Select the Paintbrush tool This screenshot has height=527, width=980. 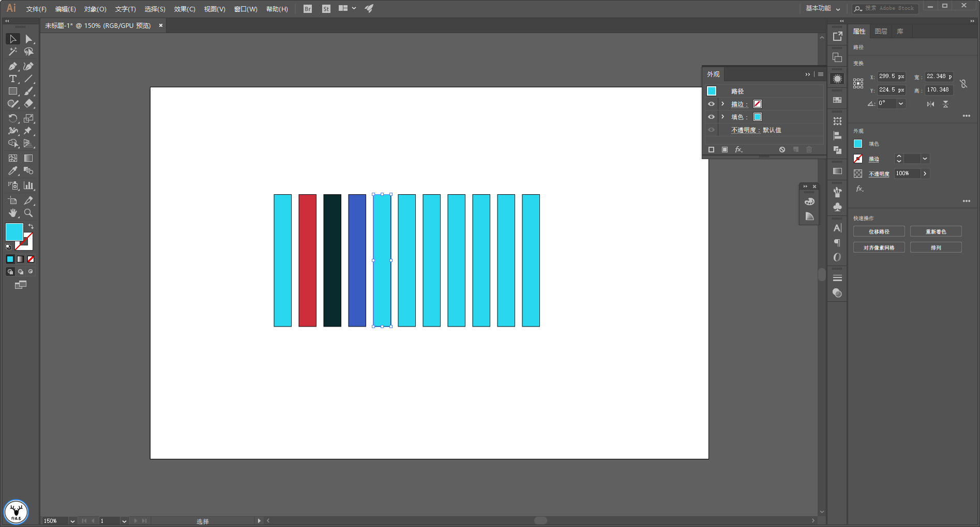28,91
